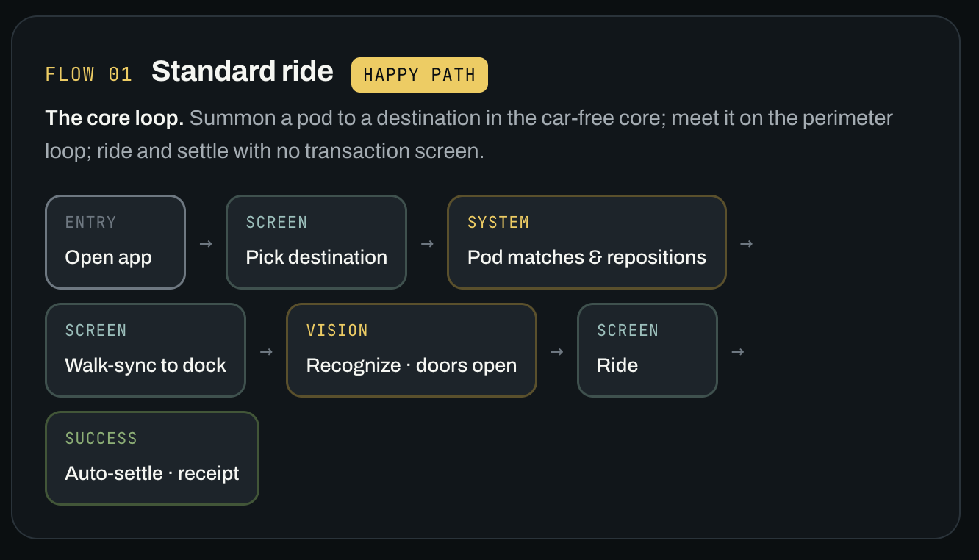This screenshot has height=560, width=979.
Task: Click the VISION label in the flow
Action: [337, 330]
